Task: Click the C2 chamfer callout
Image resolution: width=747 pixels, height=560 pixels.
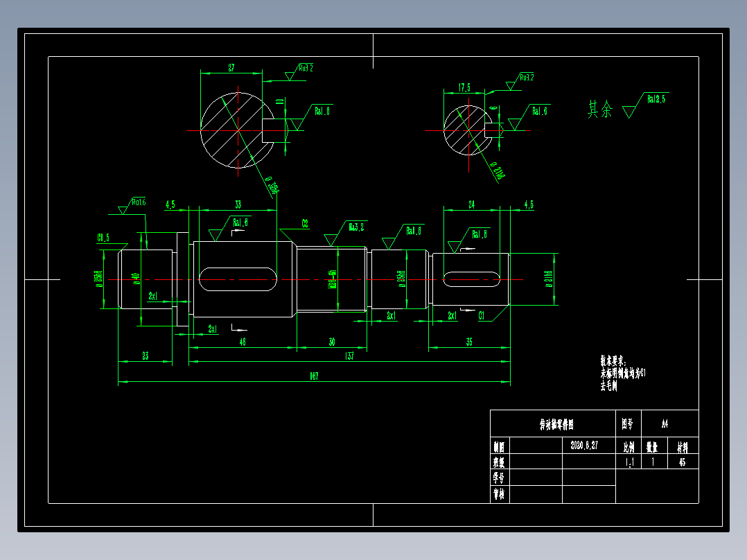Action: click(305, 224)
